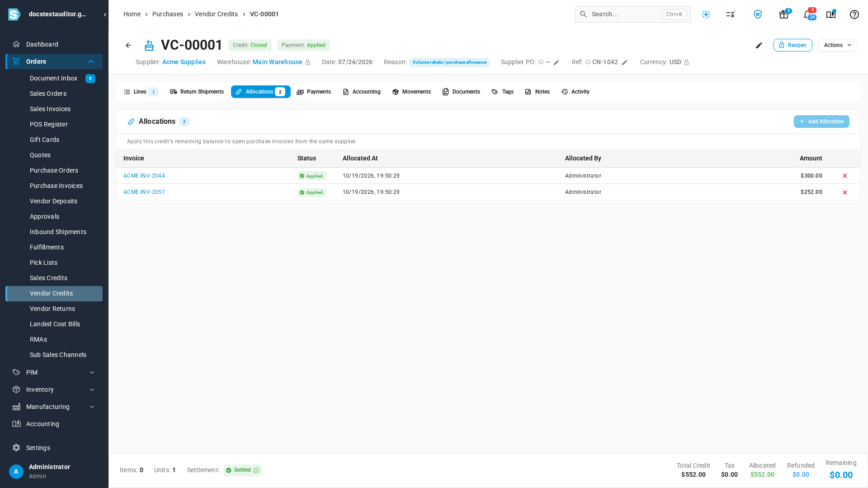868x488 pixels.
Task: Click the back arrow beside VC-00001
Action: 128,45
